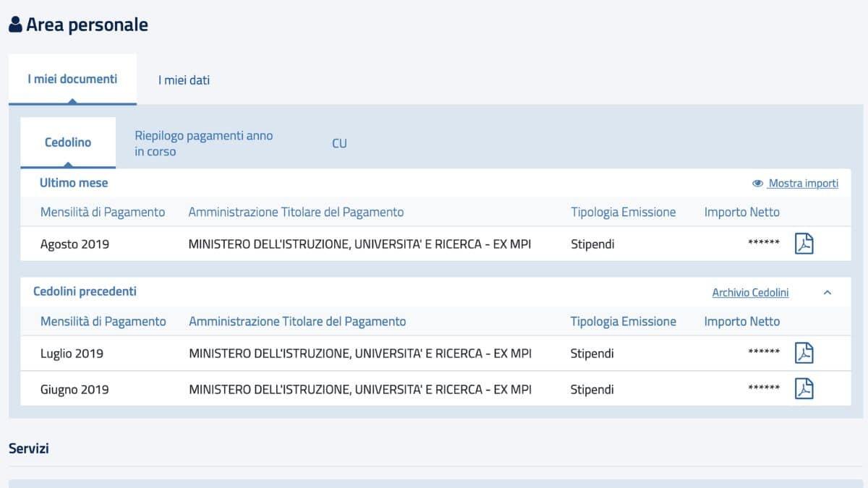This screenshot has height=488, width=868.
Task: Click the user icon beside Area personale
Action: (16, 25)
